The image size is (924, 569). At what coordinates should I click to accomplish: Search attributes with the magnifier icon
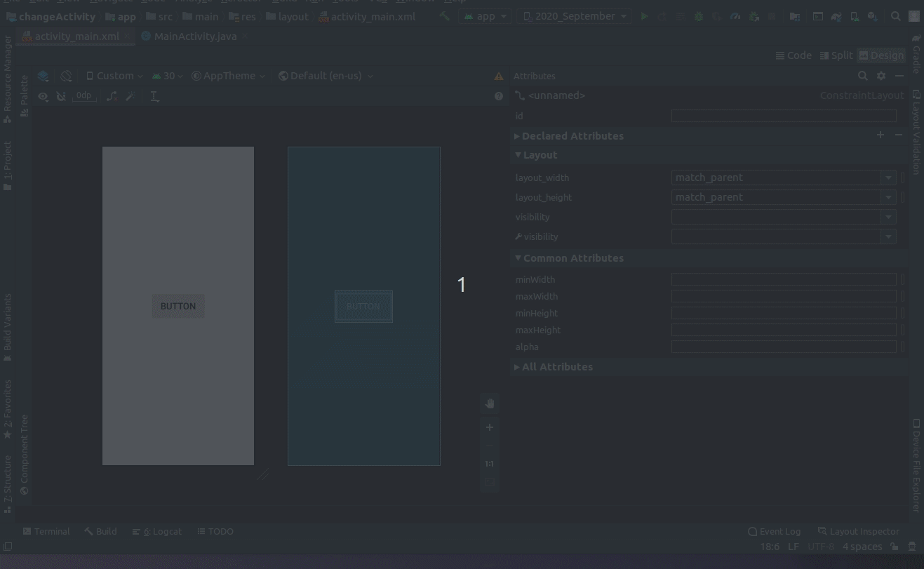(x=863, y=76)
